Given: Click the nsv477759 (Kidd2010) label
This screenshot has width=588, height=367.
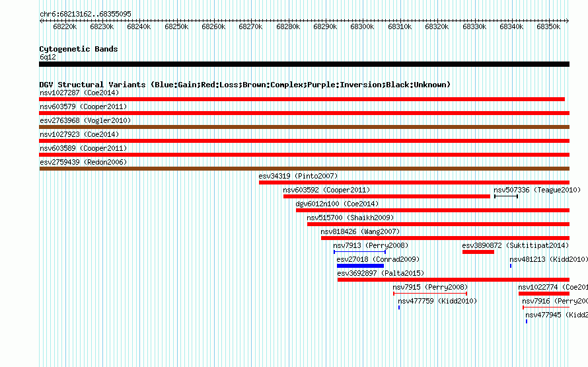Looking at the screenshot, I should [437, 301].
